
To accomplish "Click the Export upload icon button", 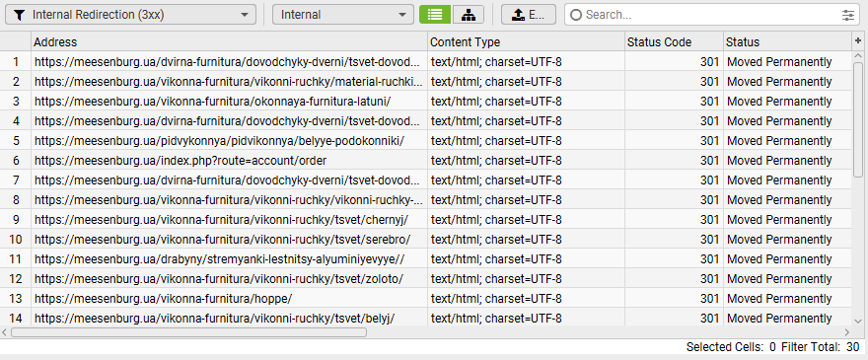I will pyautogui.click(x=529, y=15).
